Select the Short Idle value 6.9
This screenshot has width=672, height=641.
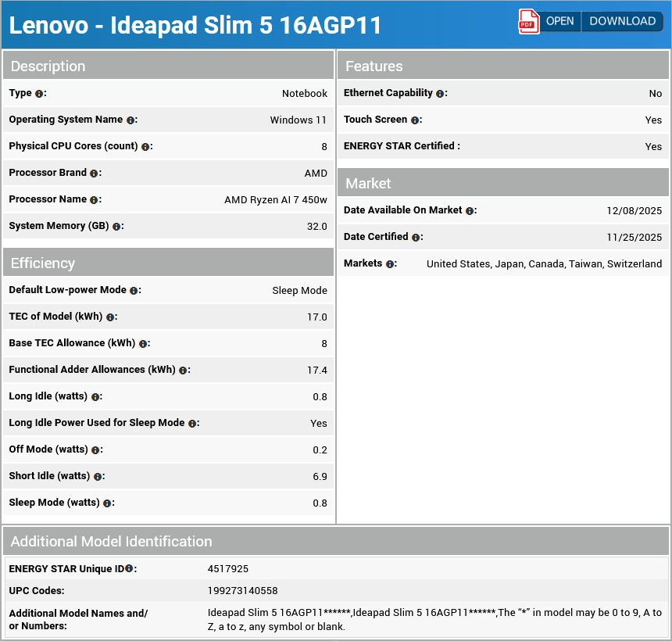320,477
